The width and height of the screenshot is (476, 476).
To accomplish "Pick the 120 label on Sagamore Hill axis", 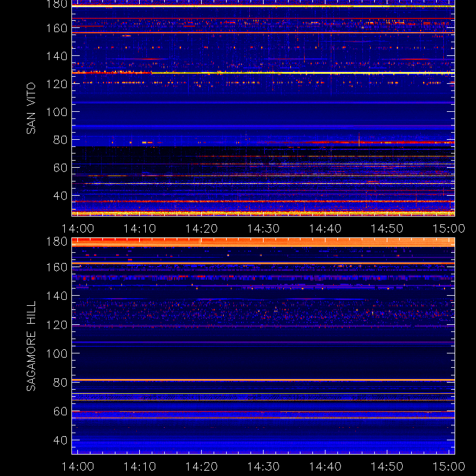I will (57, 325).
